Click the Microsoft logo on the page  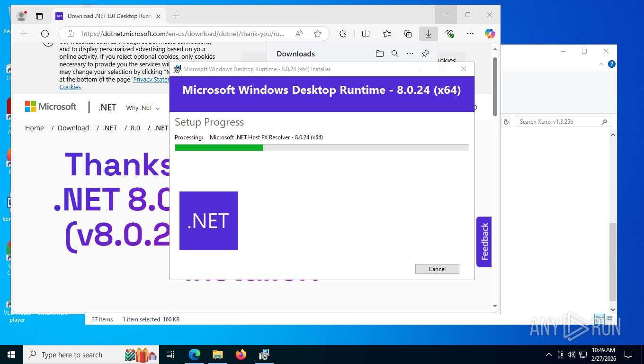[x=51, y=107]
